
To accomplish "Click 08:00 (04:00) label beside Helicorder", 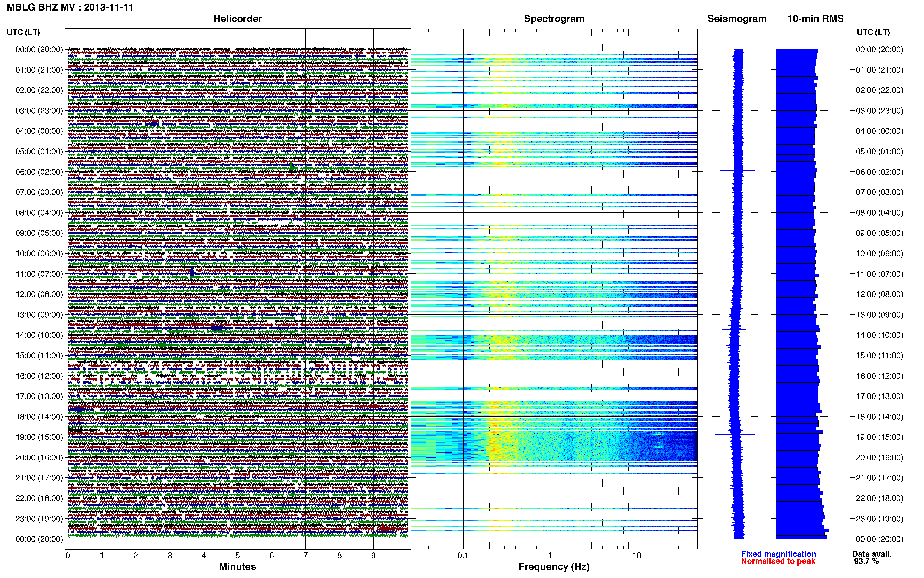I will click(x=39, y=213).
